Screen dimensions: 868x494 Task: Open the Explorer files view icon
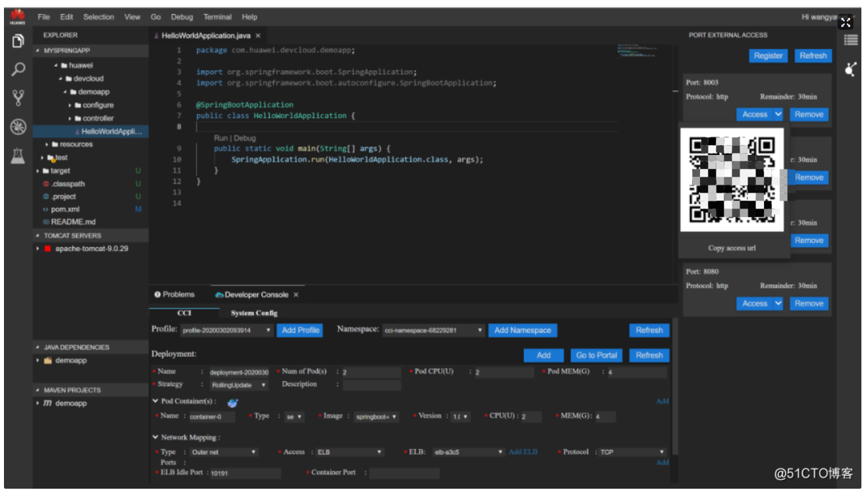pyautogui.click(x=18, y=41)
